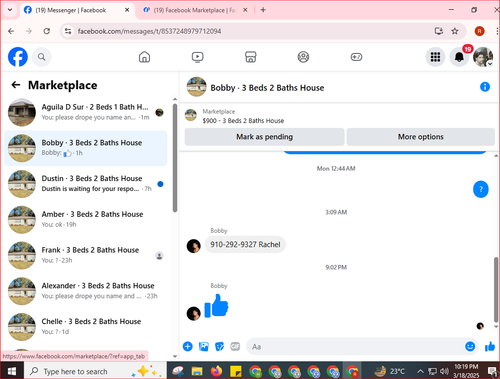Click Bobby chat header title
The height and width of the screenshot is (379, 500).
click(267, 88)
